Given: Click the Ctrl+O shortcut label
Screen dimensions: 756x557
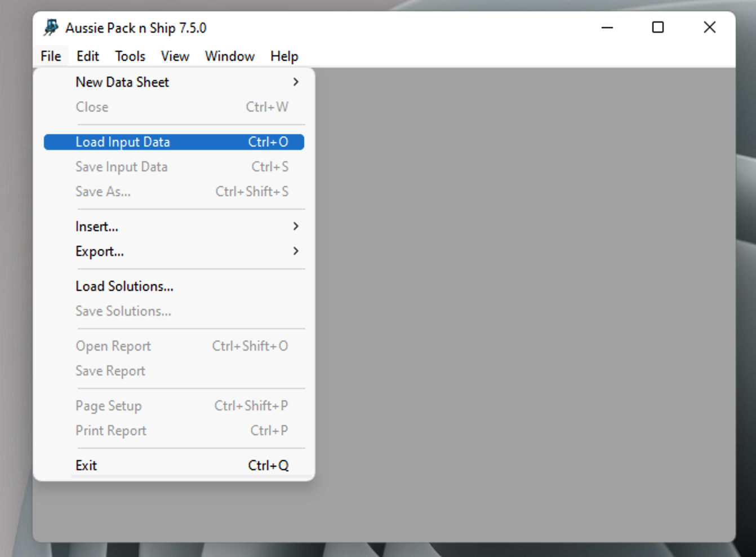Looking at the screenshot, I should click(x=268, y=142).
